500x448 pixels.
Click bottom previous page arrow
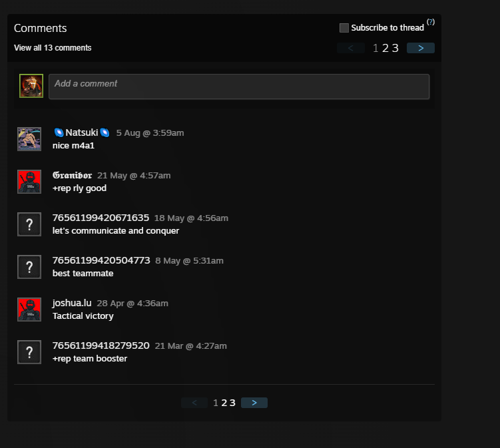point(194,403)
